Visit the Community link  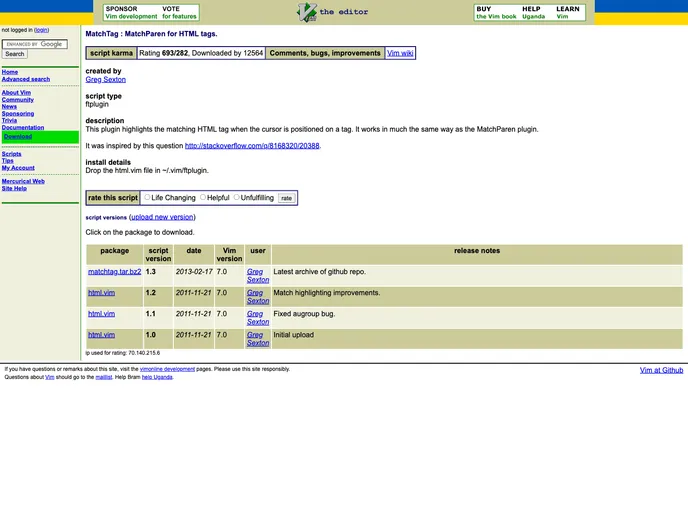(x=18, y=100)
